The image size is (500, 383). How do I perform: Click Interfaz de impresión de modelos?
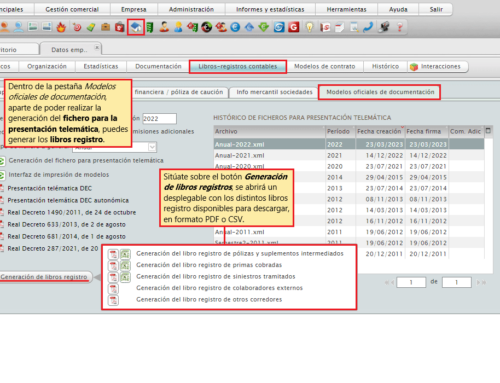tap(59, 175)
